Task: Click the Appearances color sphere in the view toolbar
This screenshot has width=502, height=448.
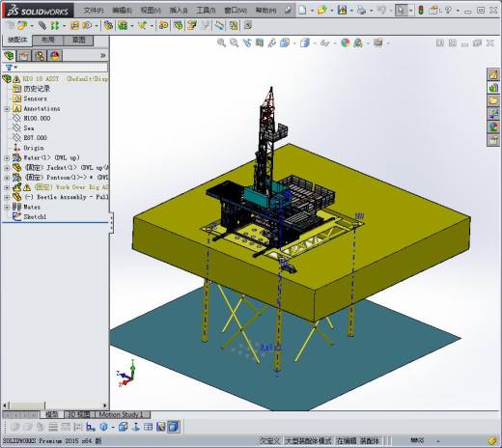Action: 346,42
